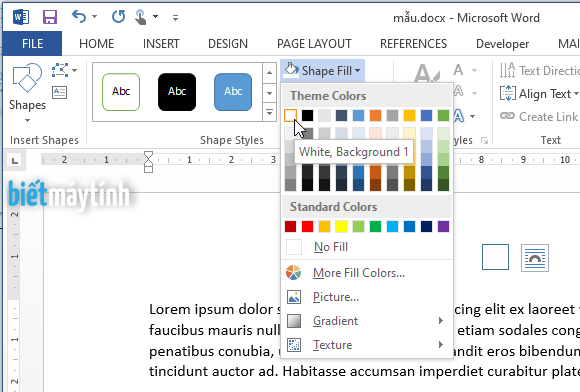Choose the black filled Abc shape style
The image size is (580, 392).
[177, 92]
